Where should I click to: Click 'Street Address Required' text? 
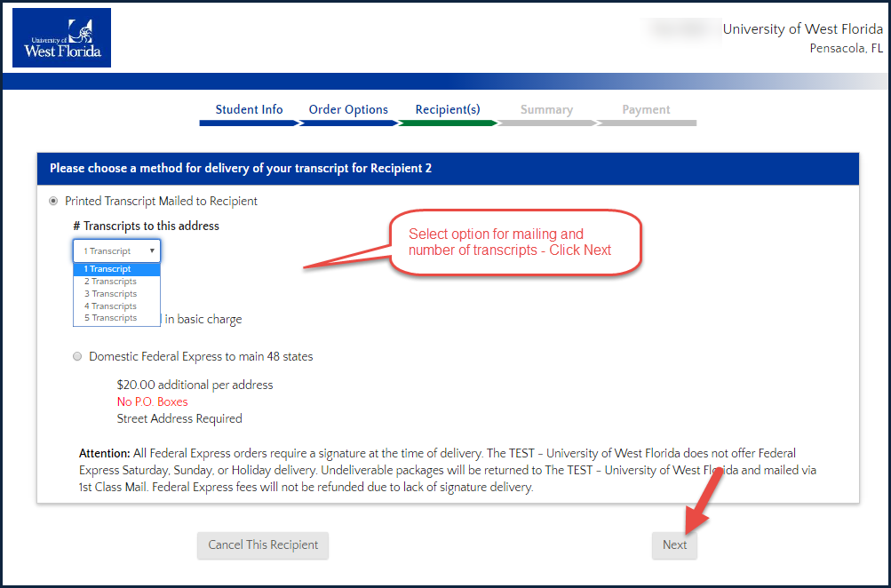coord(179,418)
